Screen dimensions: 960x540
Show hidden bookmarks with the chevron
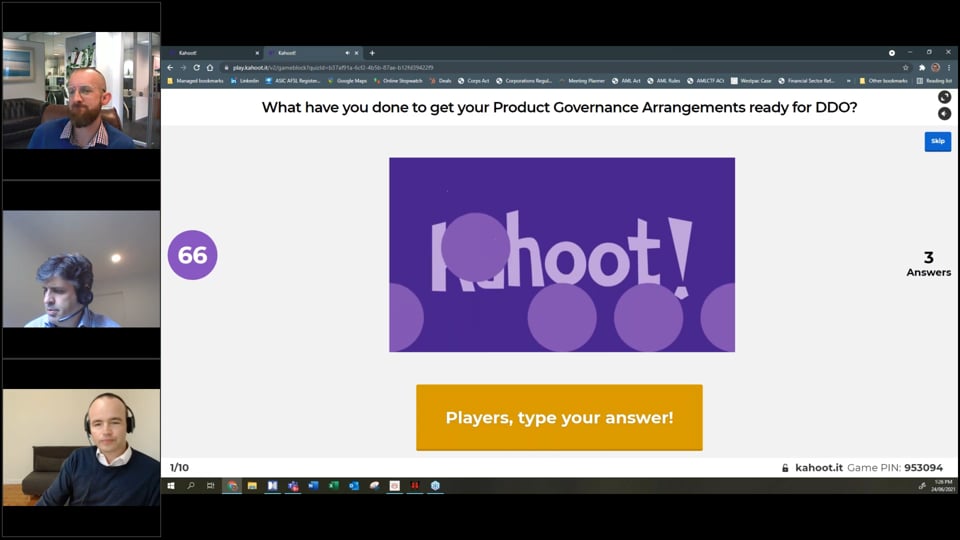click(x=848, y=80)
